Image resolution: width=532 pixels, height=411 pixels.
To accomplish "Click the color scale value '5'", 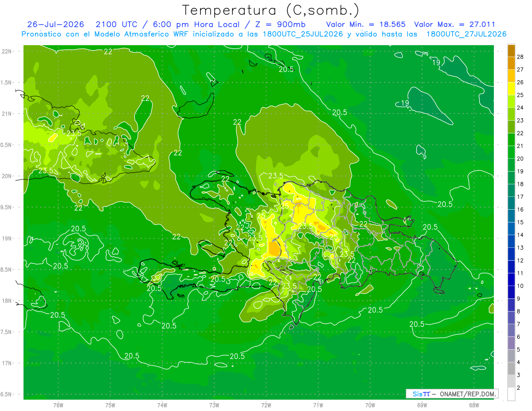I will 519,350.
